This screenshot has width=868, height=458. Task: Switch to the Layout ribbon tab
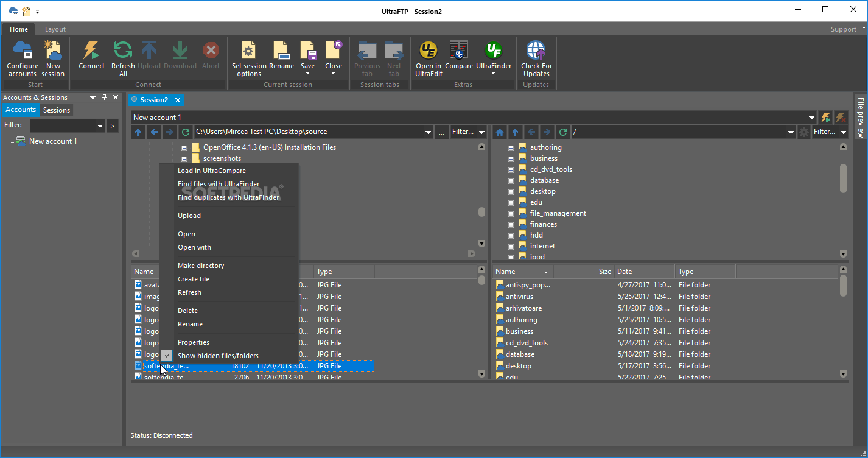(55, 29)
